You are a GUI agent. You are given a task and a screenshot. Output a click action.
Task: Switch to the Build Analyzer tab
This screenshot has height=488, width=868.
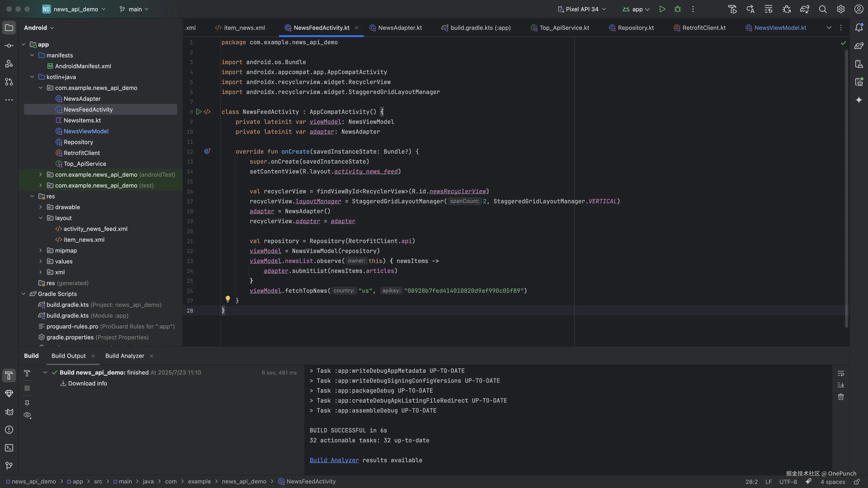124,356
